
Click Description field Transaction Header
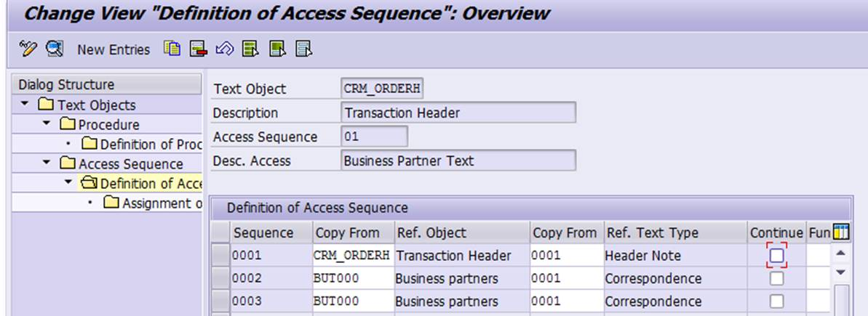pos(458,113)
